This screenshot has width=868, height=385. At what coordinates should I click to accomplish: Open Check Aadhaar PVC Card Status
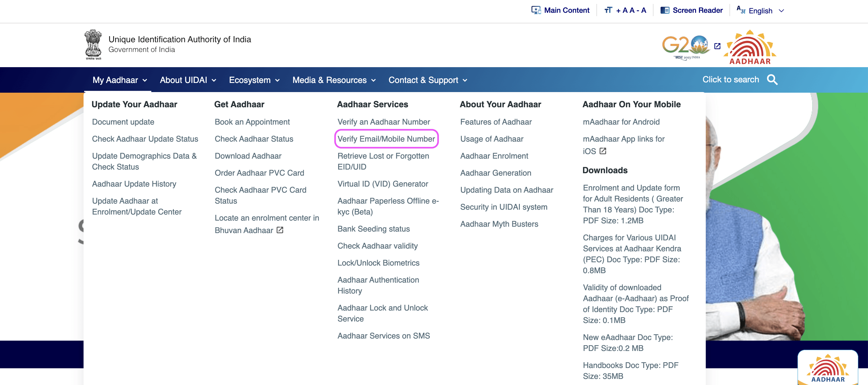pos(260,195)
